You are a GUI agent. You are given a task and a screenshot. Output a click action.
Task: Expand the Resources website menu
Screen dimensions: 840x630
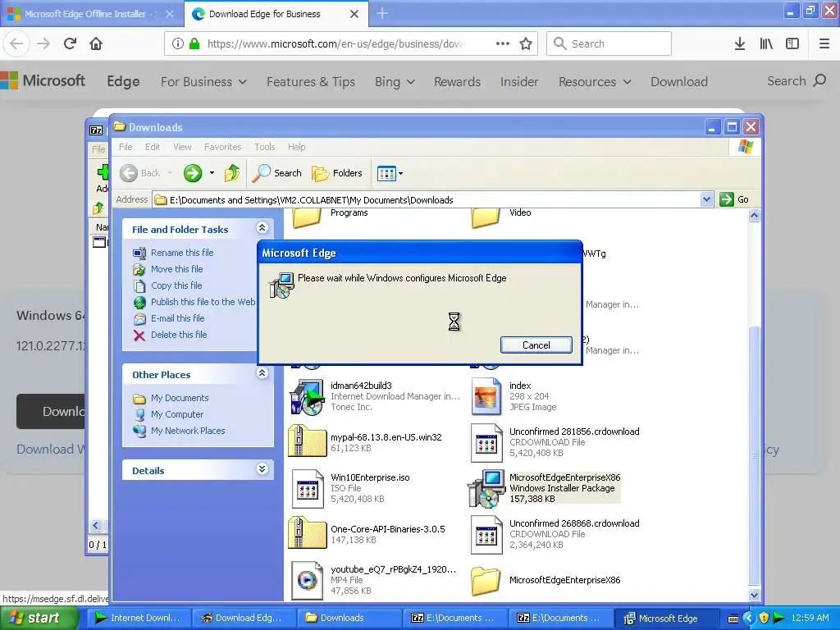point(596,81)
